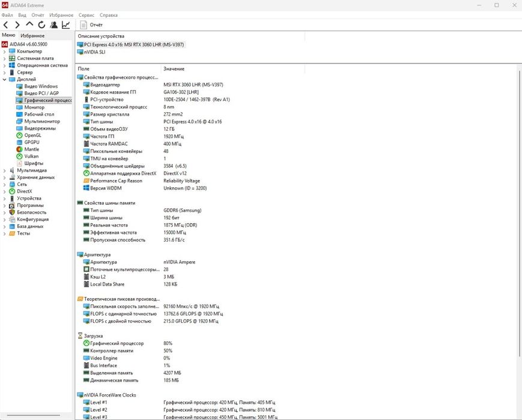This screenshot has width=522, height=420.
Task: Open the Файл menu
Action: coord(7,15)
